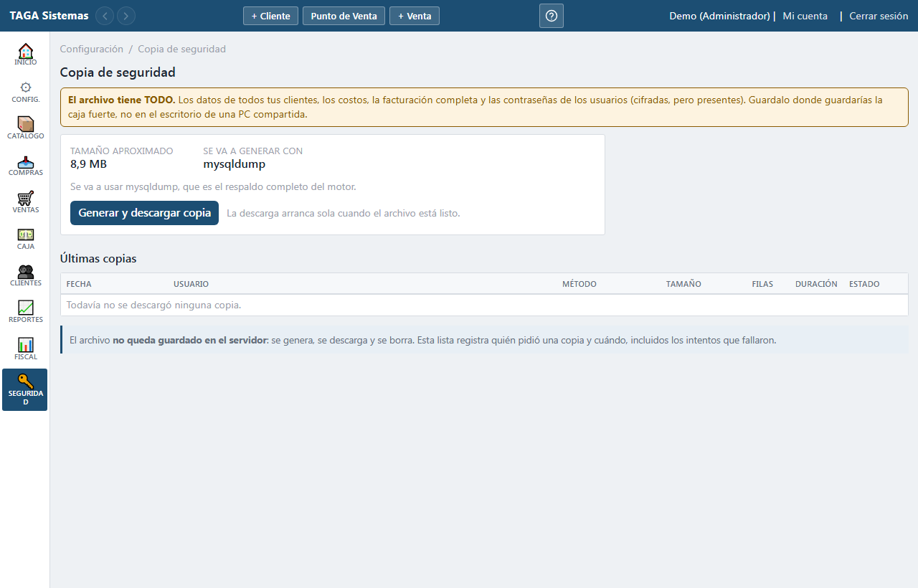Viewport: 918px width, 588px height.
Task: Click Generar y descargar copia
Action: [x=144, y=213]
